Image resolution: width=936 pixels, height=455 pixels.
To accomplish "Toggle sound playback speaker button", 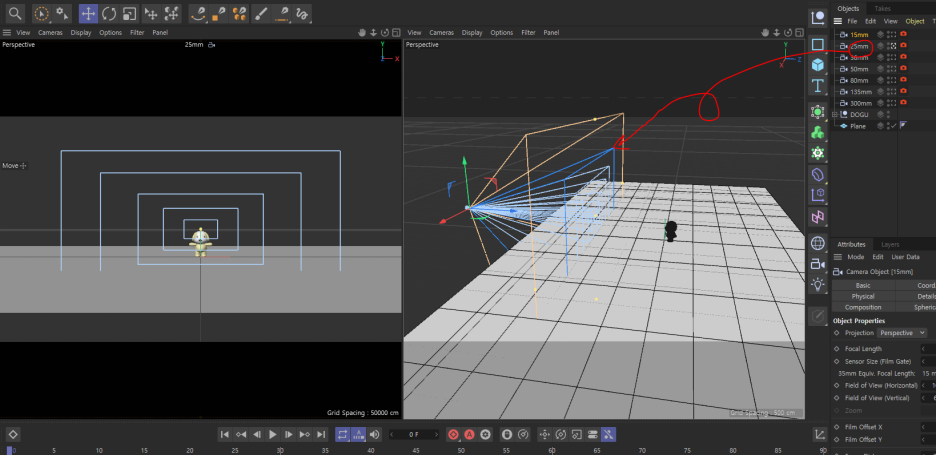I will pos(374,434).
